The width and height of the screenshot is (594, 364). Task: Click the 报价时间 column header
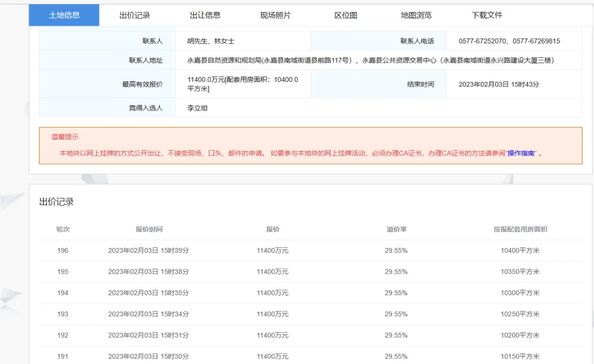149,229
